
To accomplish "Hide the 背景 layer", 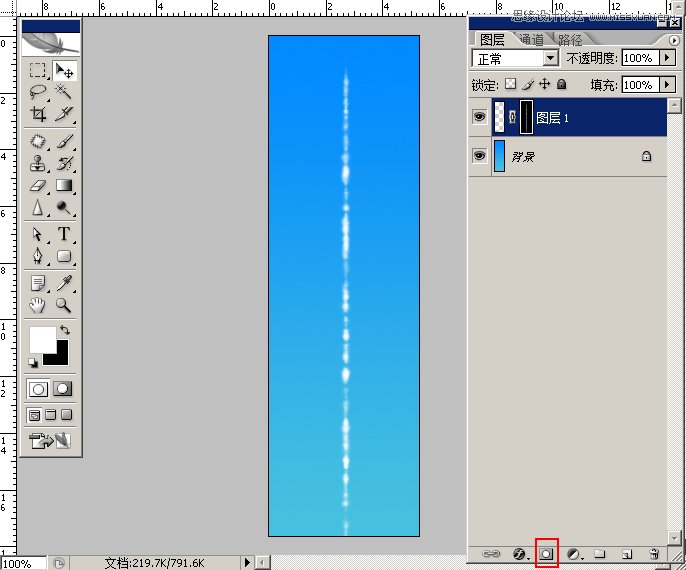I will point(480,156).
